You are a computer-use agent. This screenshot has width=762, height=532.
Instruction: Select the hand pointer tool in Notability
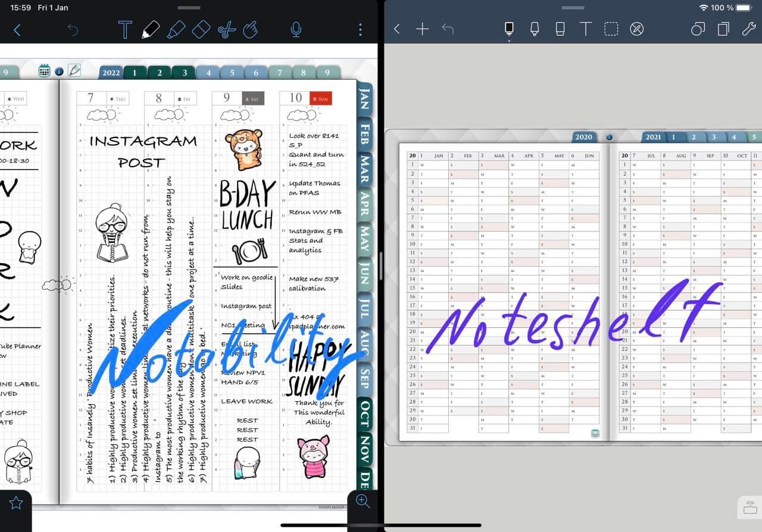click(251, 30)
